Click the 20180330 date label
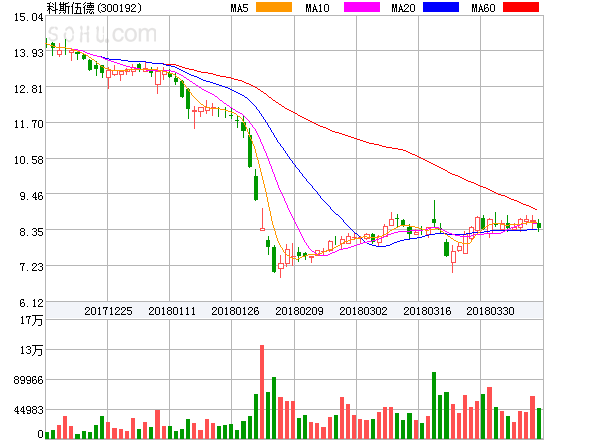This screenshot has height=440, width=600. (x=490, y=311)
